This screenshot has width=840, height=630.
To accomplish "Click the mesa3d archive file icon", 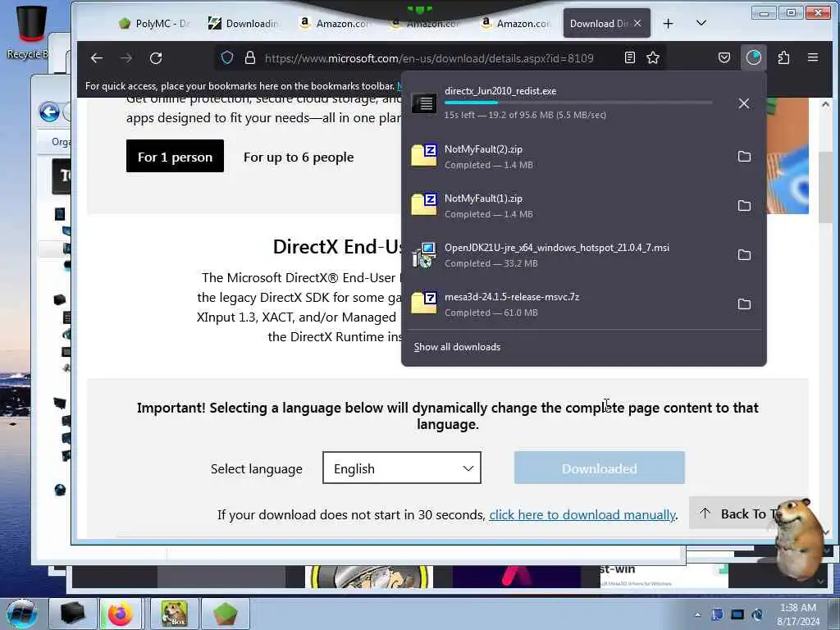I will coord(424,304).
